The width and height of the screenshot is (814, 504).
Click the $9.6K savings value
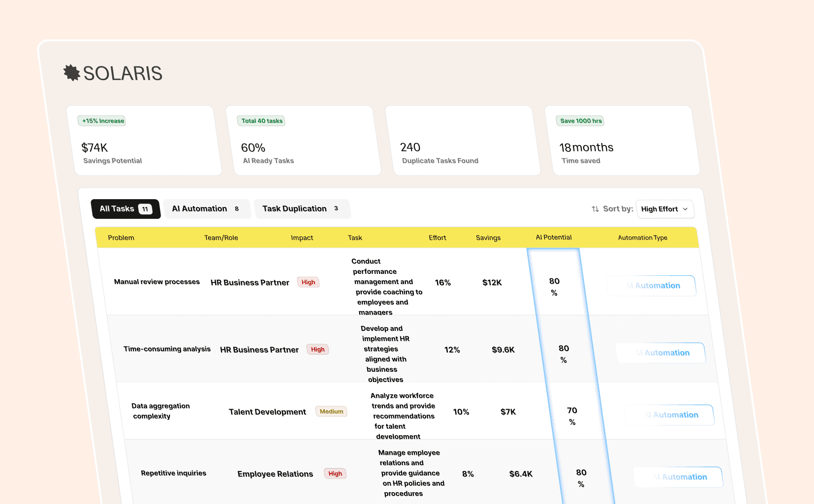[x=503, y=350]
